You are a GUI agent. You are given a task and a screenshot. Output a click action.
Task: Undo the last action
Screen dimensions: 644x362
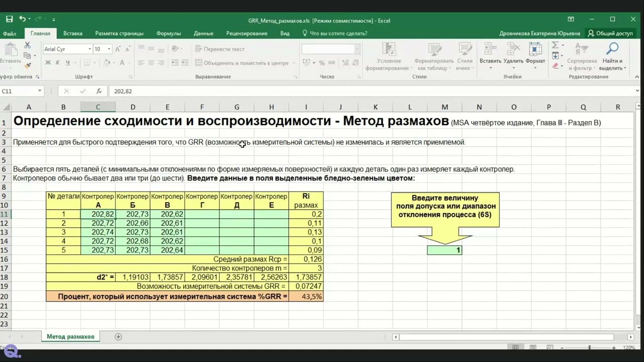click(22, 19)
